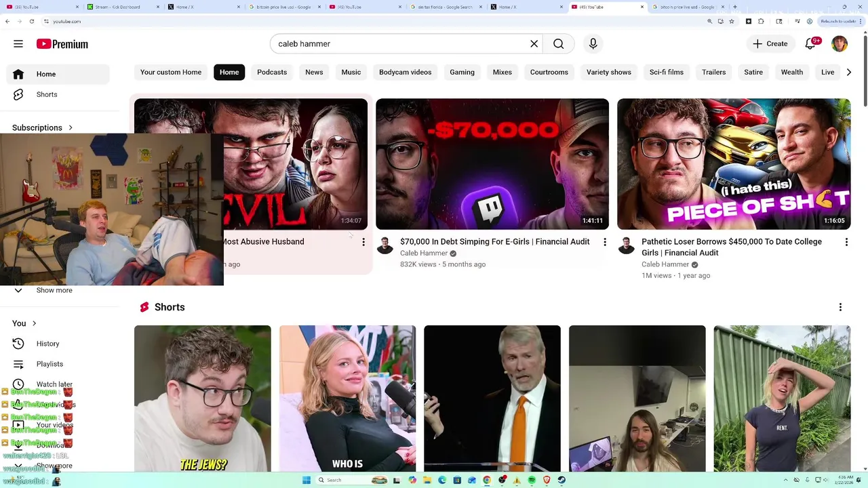Click the Create button

coord(770,44)
